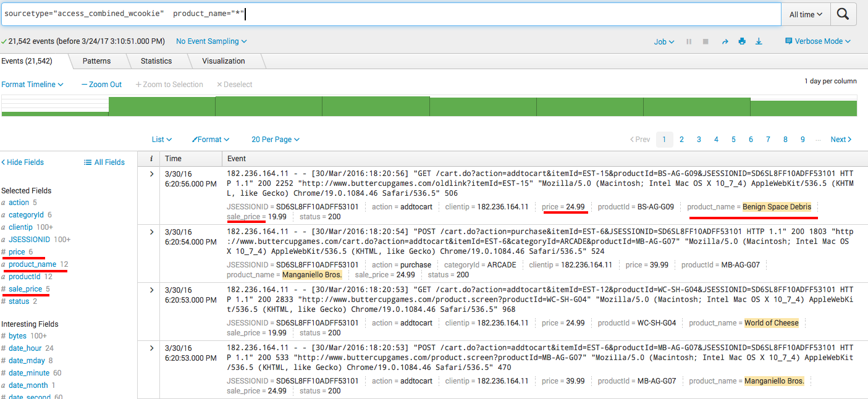The image size is (868, 399).
Task: Print the search results
Action: 741,41
